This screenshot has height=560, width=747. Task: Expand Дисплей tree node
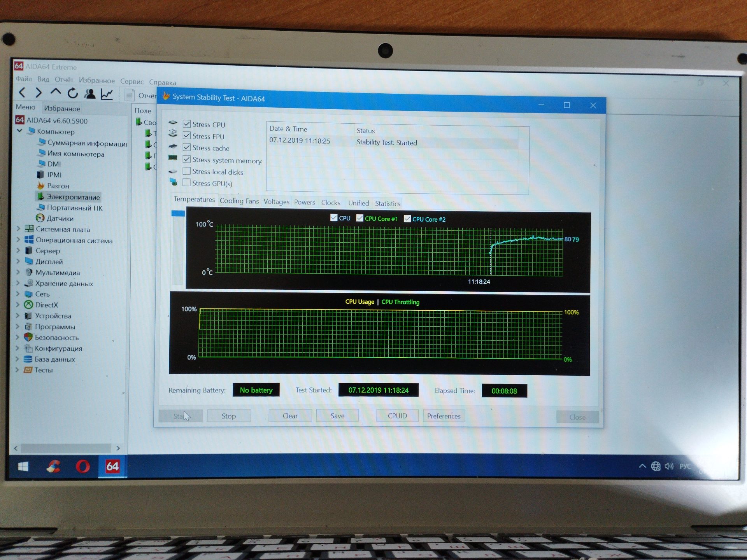coord(18,261)
